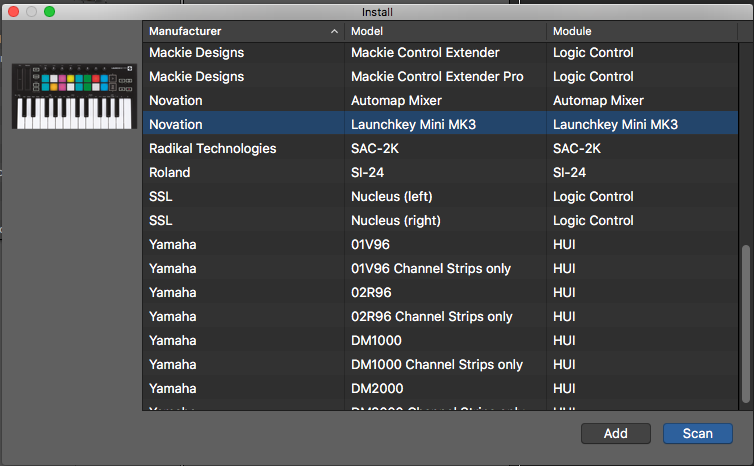Viewport: 754px width, 466px height.
Task: Click the SAC-2K module cell
Action: tap(577, 149)
